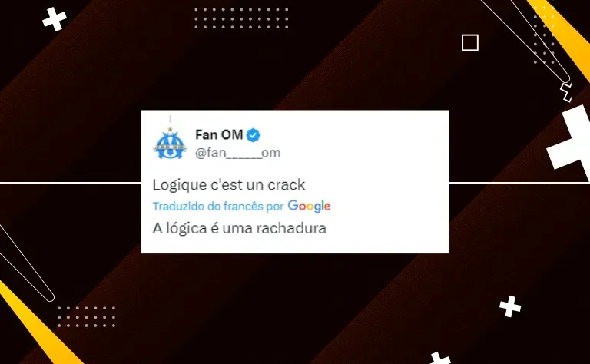Click the white plus icon at top left
Viewport: 590px width, 364px height.
[55, 19]
